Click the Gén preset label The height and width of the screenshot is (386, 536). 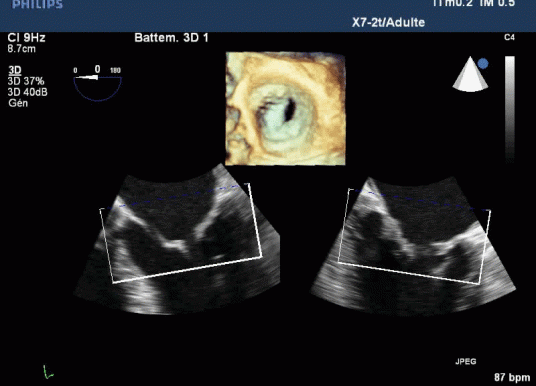(x=18, y=103)
